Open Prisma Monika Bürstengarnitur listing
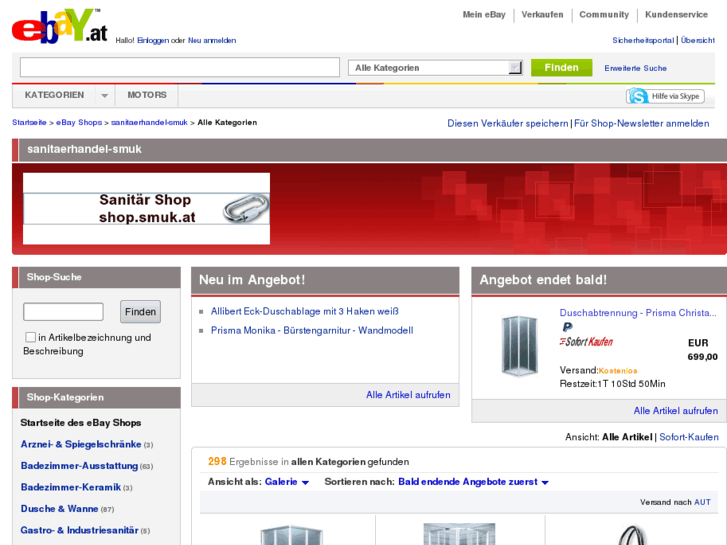The image size is (727, 545). 312,330
